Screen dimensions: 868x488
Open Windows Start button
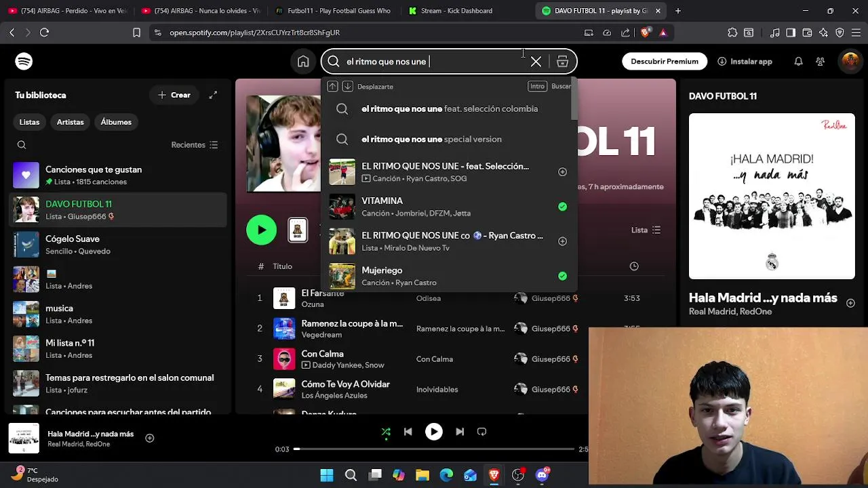click(327, 475)
